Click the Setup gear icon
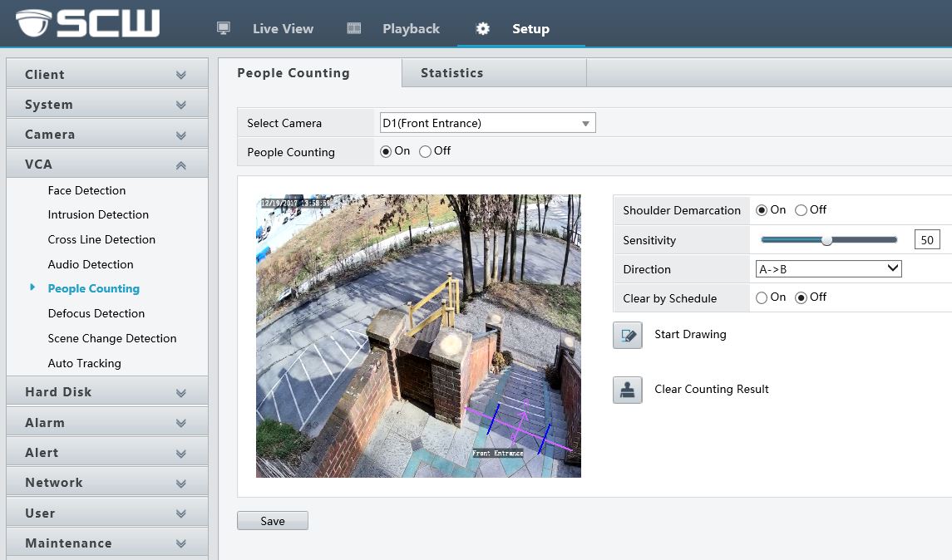This screenshot has height=560, width=952. pyautogui.click(x=482, y=29)
